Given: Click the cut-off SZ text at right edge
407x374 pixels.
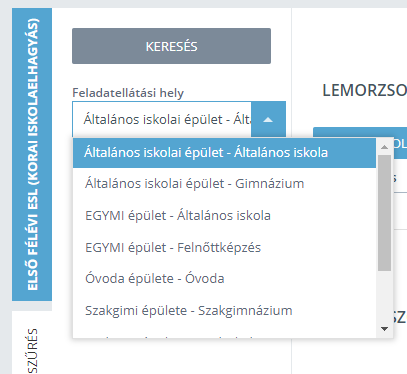Looking at the screenshot, I should 400,317.
